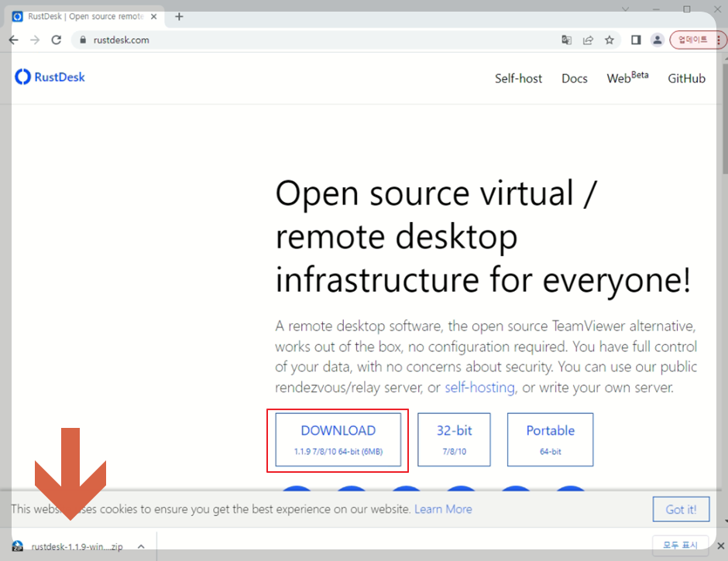Accept cookies with Got it! button
Screen dimensions: 728x561
click(x=681, y=509)
